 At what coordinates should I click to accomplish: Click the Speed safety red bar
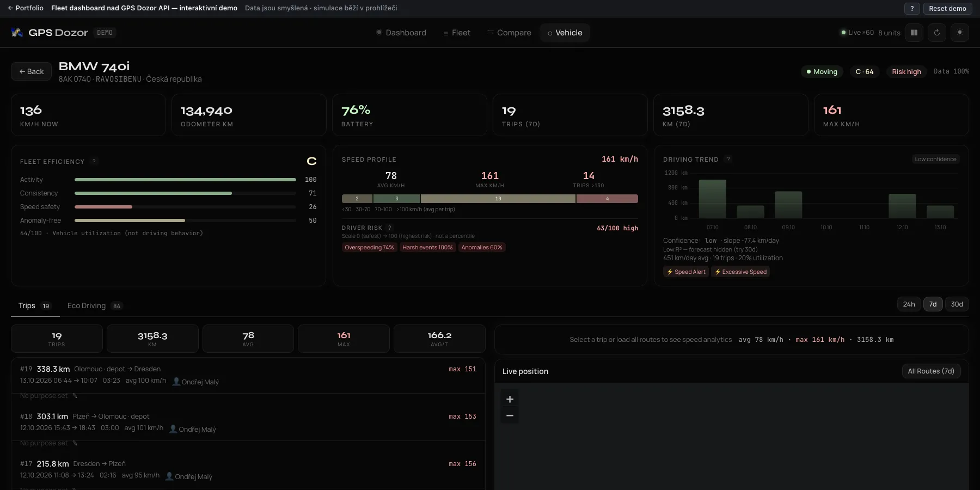[103, 207]
